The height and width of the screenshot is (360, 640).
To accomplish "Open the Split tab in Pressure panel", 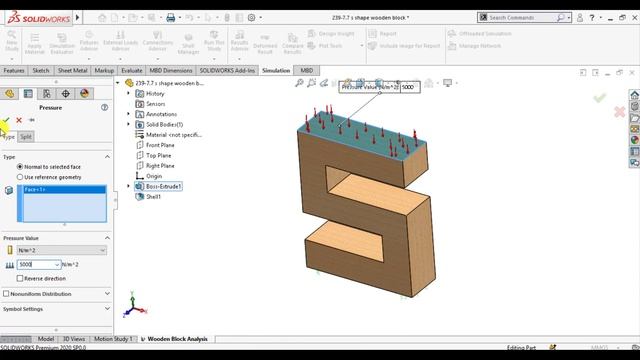I will [x=26, y=137].
